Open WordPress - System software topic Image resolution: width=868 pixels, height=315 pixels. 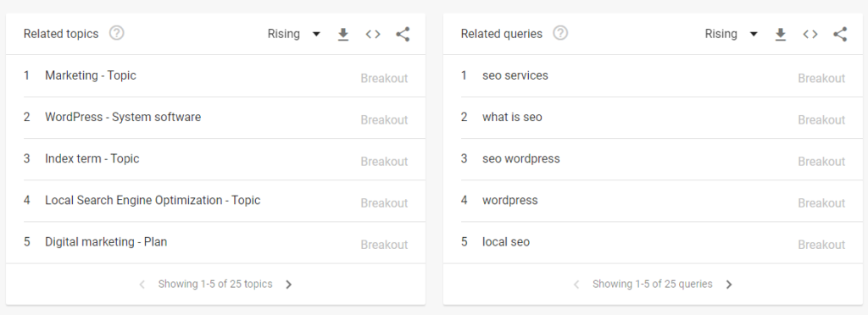(215, 118)
